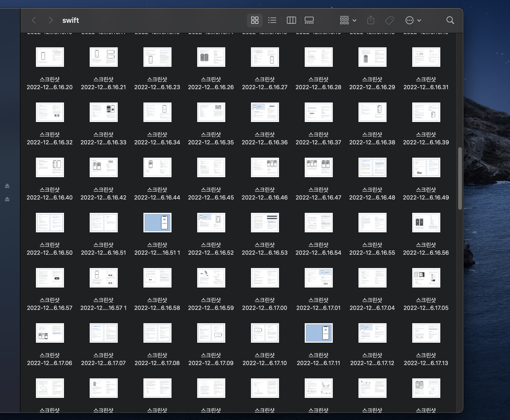Click file name label 2022-12...6.17.05

click(x=426, y=308)
